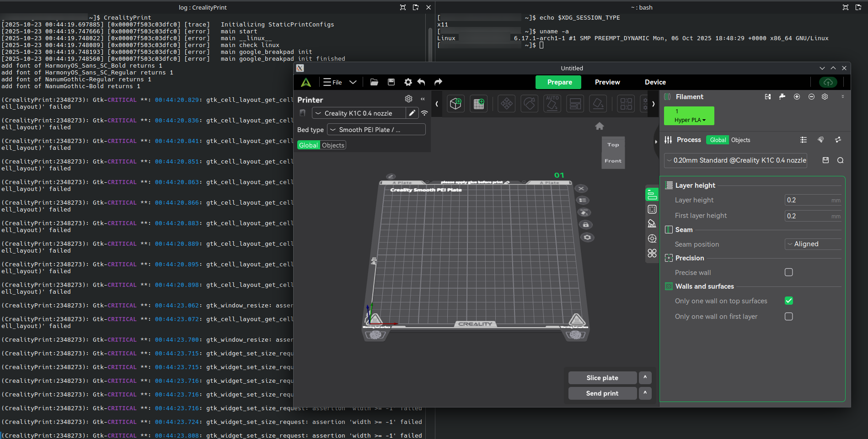Open the Creality K1C printer preset dropdown

(x=359, y=113)
